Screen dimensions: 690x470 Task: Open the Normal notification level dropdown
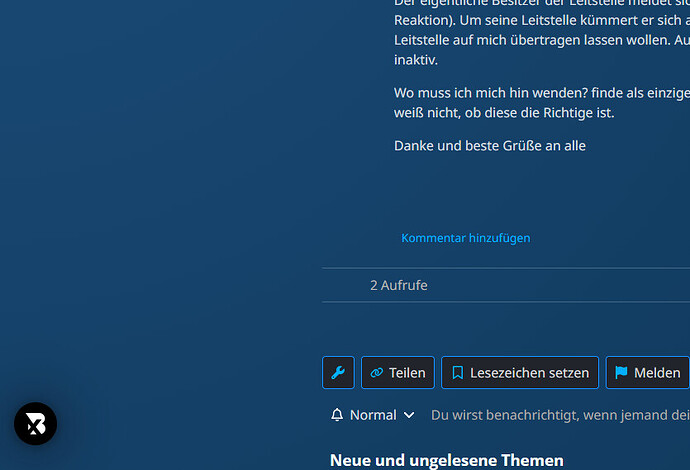pyautogui.click(x=373, y=415)
